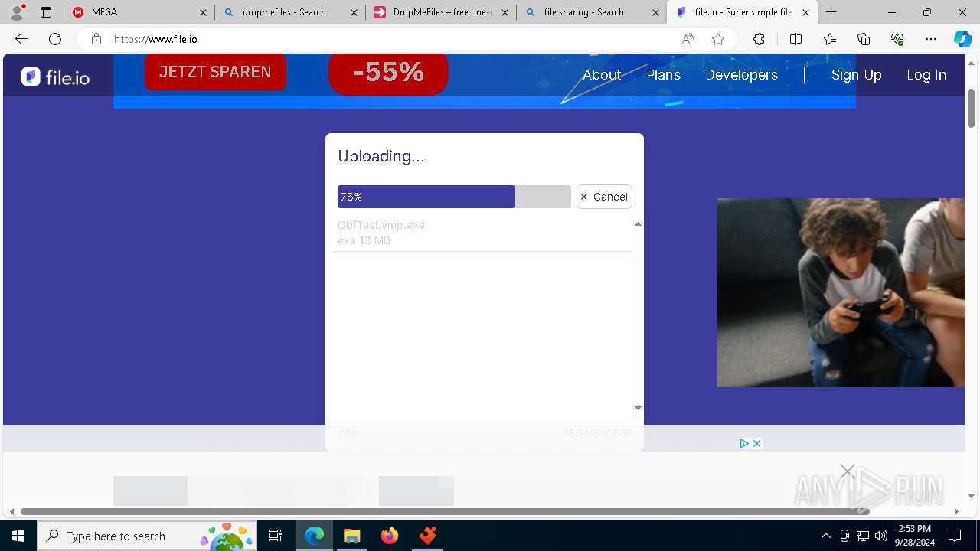Open Browser essentials heart icon
This screenshot has height=551, width=980.
click(x=897, y=39)
